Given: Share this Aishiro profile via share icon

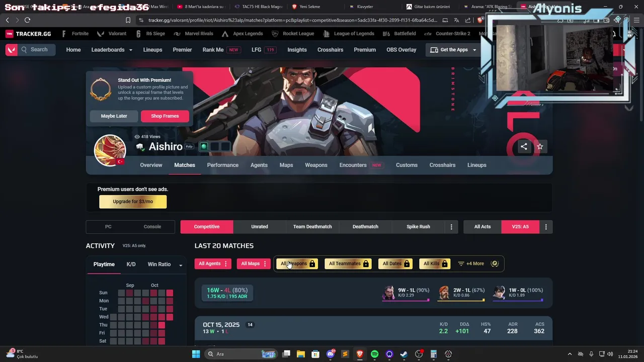Looking at the screenshot, I should click(x=524, y=146).
